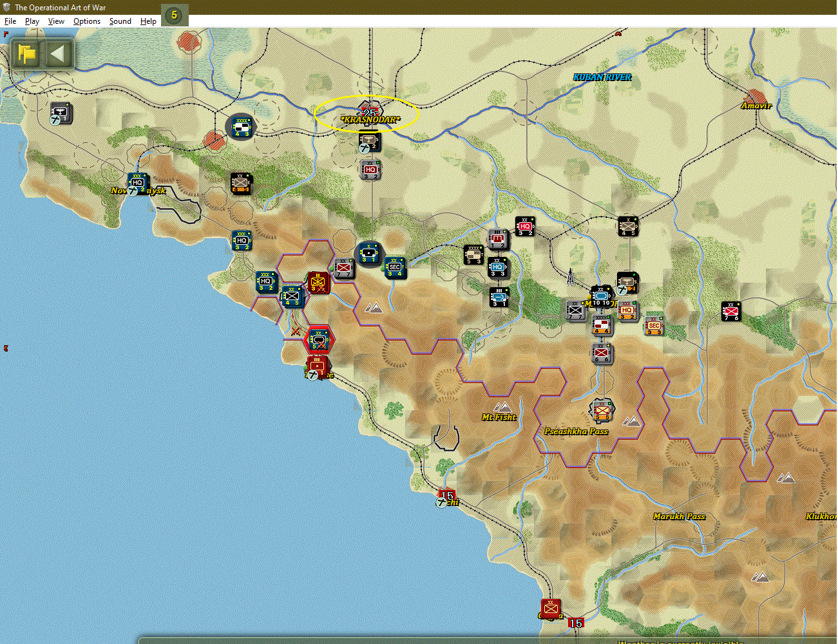Open the File menu

(x=10, y=21)
